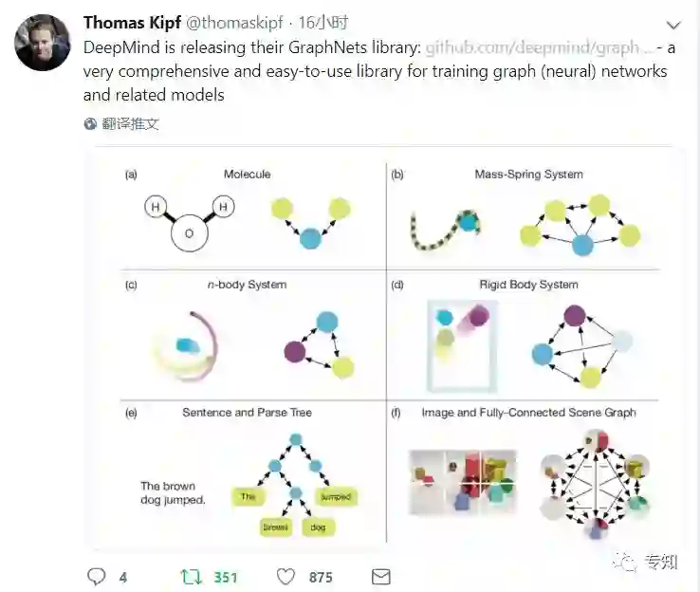Click the 875 likes count
The image size is (700, 592).
[321, 577]
